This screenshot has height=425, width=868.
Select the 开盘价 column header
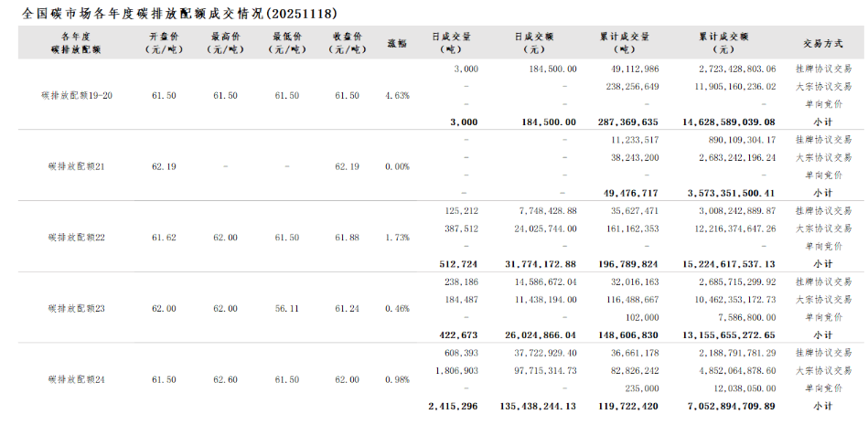tap(165, 42)
